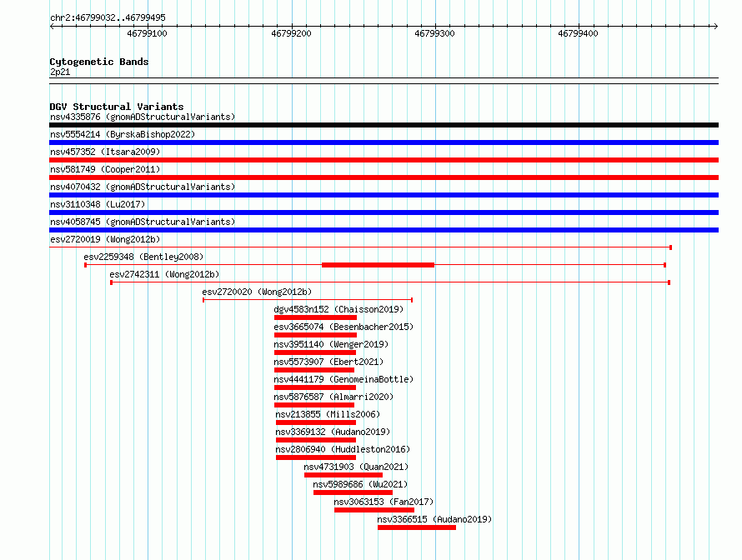Open esv2742311 (Wong2012b) label
This screenshot has height=560, width=742.
(165, 274)
